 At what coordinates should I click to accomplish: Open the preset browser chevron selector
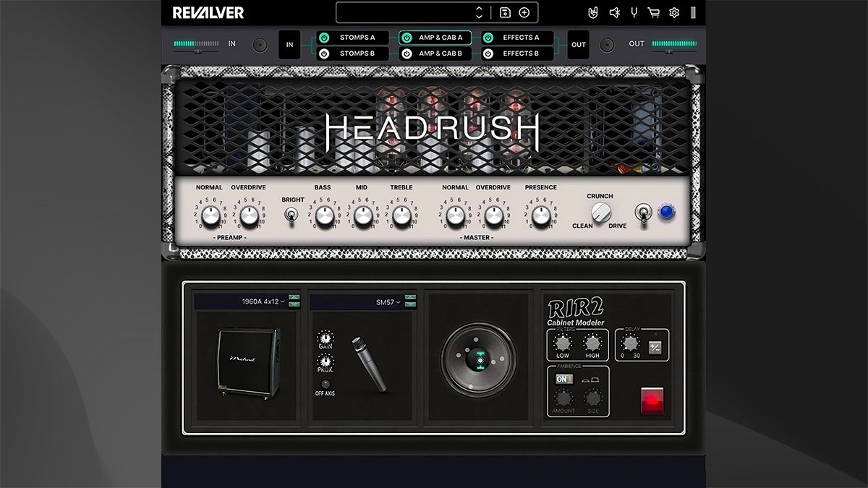coord(479,12)
